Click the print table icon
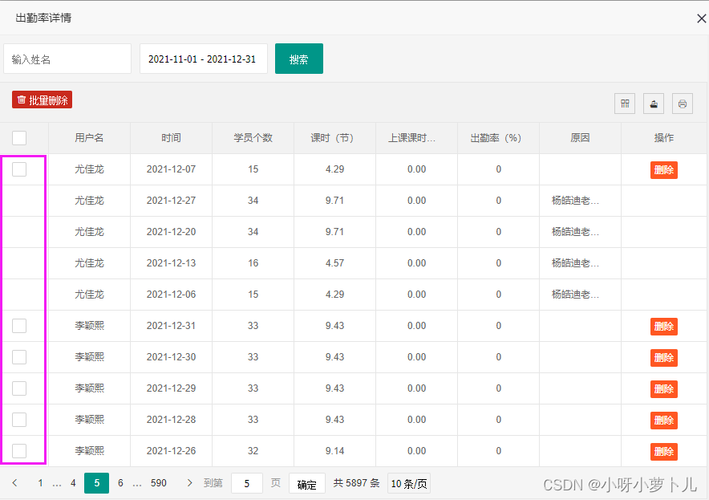 click(x=682, y=104)
